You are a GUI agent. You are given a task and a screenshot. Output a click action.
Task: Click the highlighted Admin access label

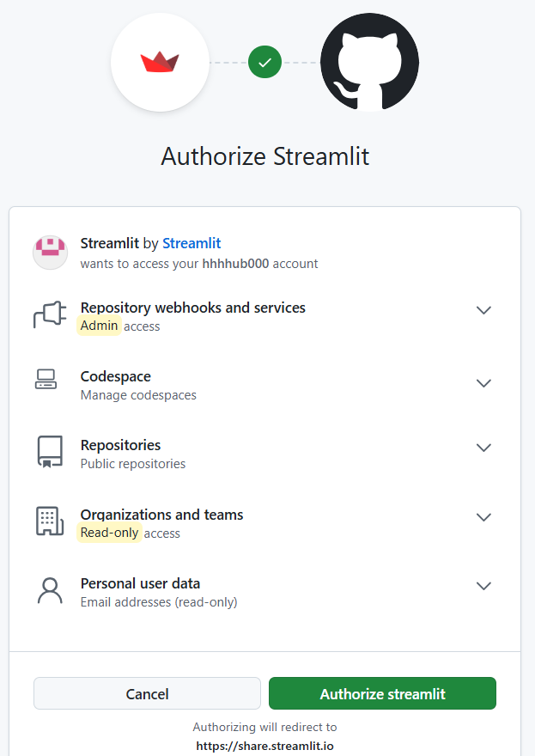(x=97, y=326)
